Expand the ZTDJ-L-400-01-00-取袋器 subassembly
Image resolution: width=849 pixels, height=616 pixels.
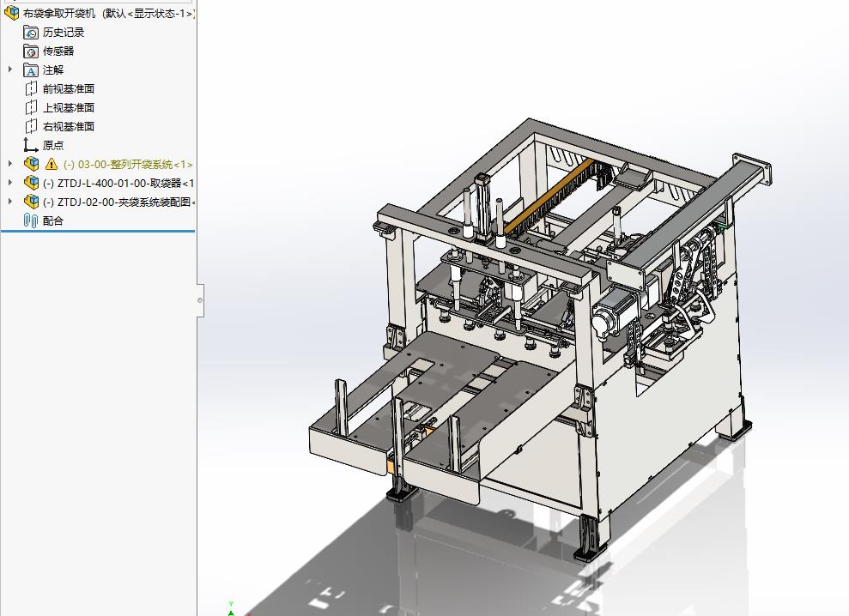pos(9,183)
